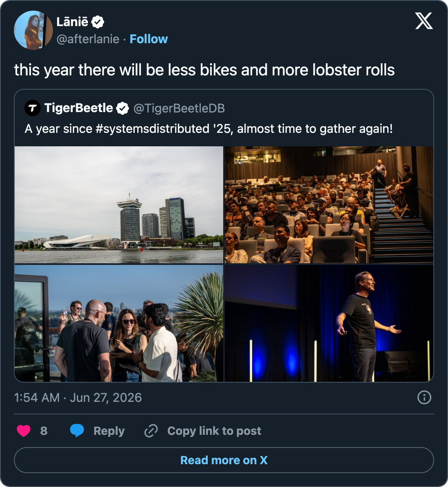Image resolution: width=448 pixels, height=487 pixels.
Task: Click the blue reply bubble icon
Action: [77, 430]
